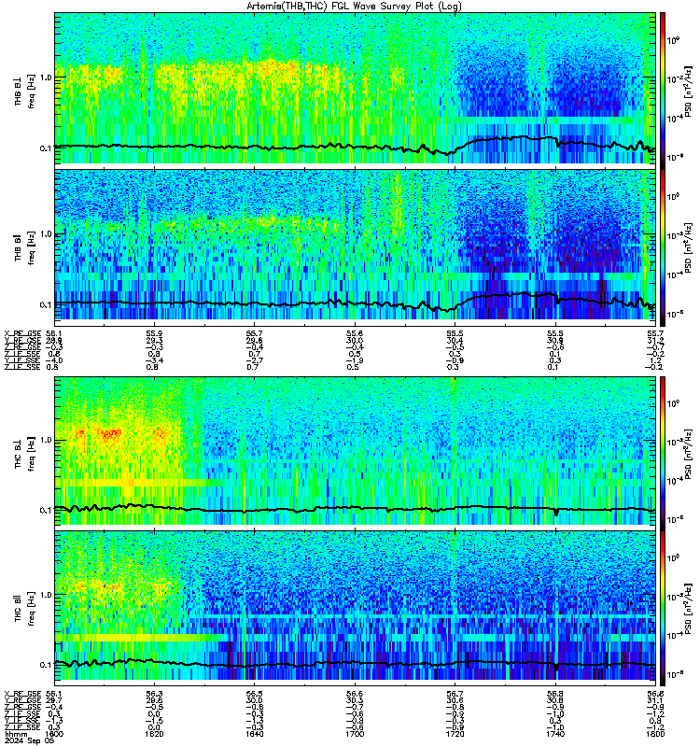The height and width of the screenshot is (747, 700).
Task: Click the '1620' time tick label
Action: [x=154, y=734]
